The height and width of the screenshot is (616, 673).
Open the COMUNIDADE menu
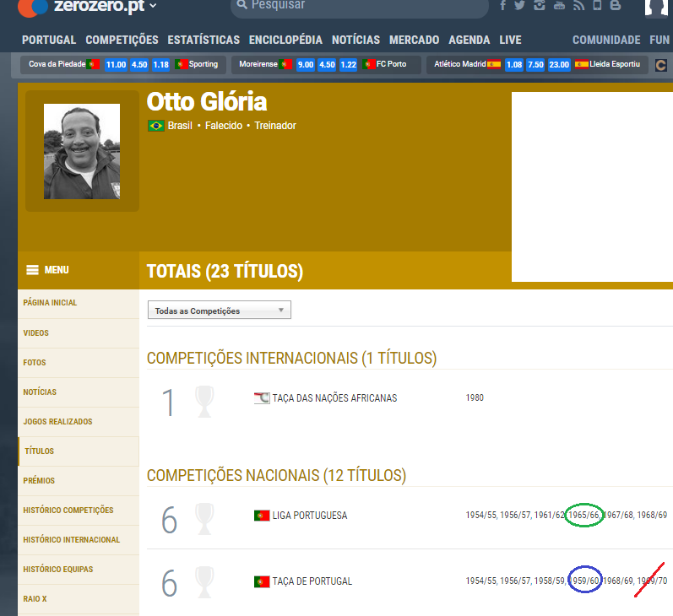tap(606, 40)
